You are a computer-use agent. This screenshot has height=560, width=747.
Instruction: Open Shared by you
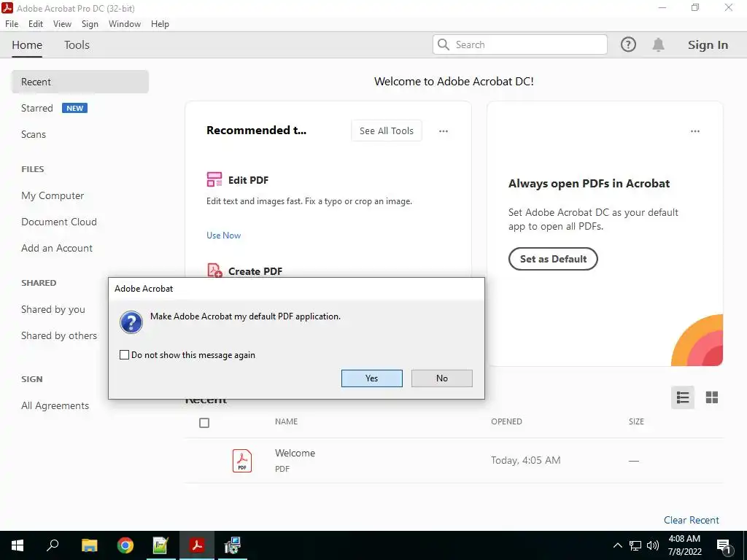coord(53,309)
